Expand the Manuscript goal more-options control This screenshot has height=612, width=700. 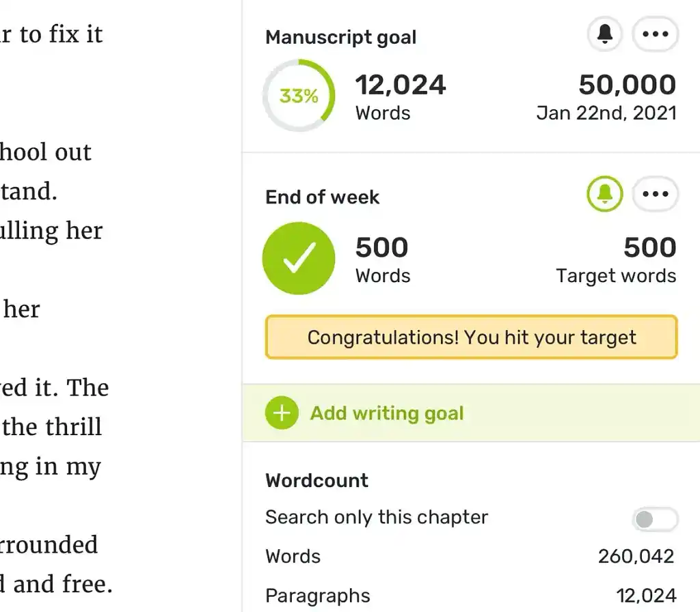(x=655, y=33)
